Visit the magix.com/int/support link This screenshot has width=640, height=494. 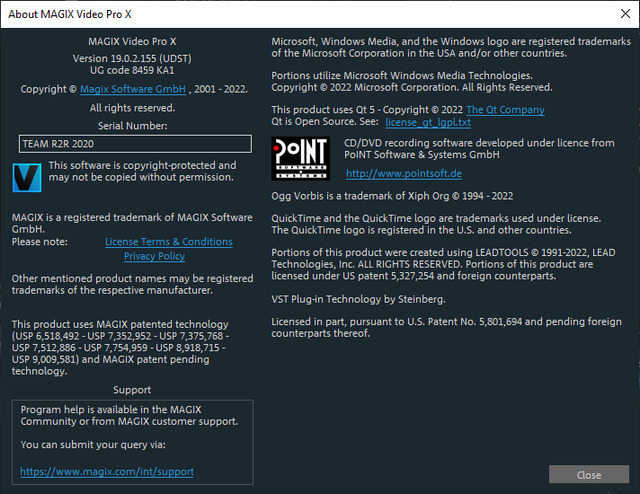(x=107, y=472)
